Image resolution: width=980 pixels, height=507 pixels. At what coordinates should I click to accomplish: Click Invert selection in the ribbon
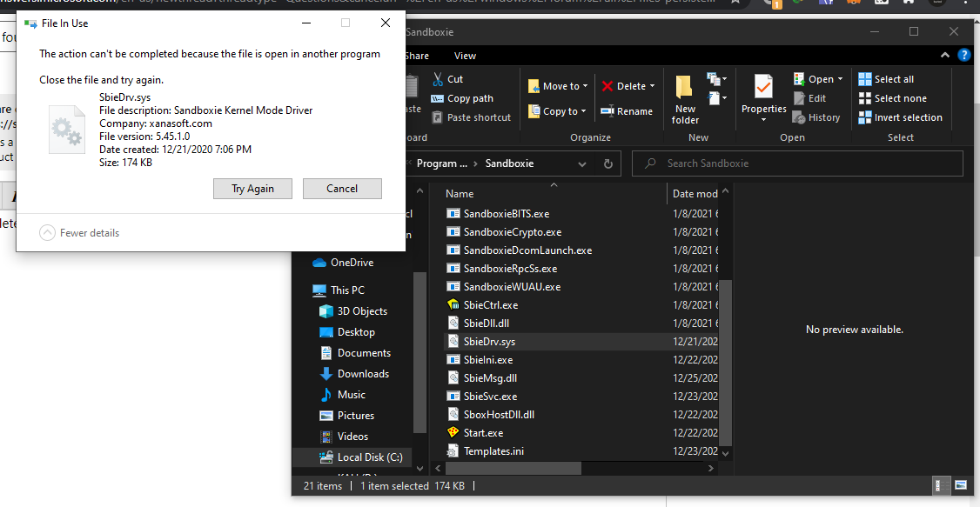(901, 117)
